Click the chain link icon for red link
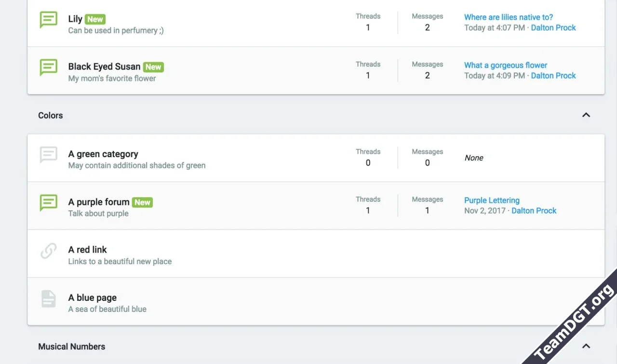Image resolution: width=617 pixels, height=364 pixels. click(48, 251)
